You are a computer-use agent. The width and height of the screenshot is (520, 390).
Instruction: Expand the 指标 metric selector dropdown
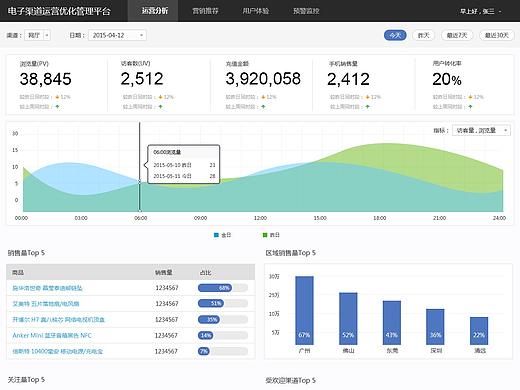click(x=481, y=130)
